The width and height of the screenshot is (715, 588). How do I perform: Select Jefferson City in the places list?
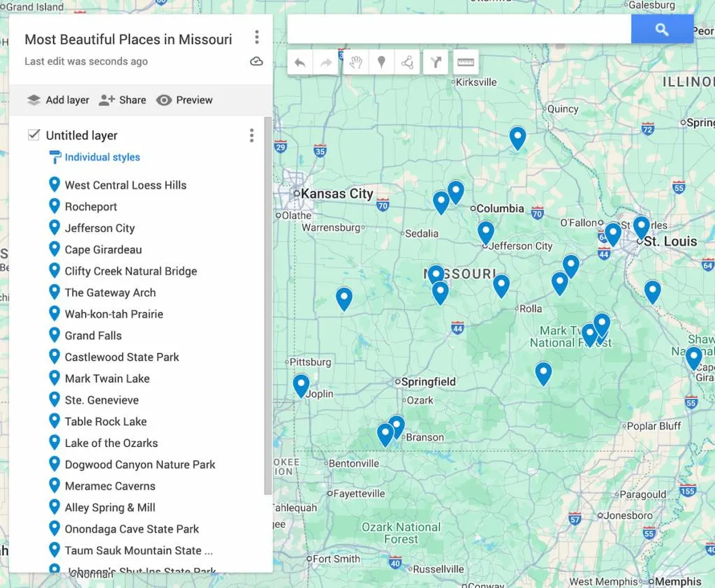[100, 228]
